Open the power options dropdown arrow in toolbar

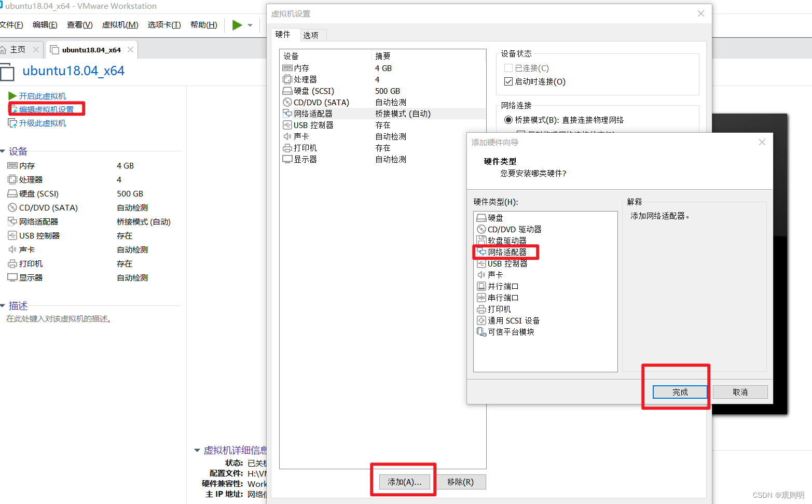[x=250, y=25]
